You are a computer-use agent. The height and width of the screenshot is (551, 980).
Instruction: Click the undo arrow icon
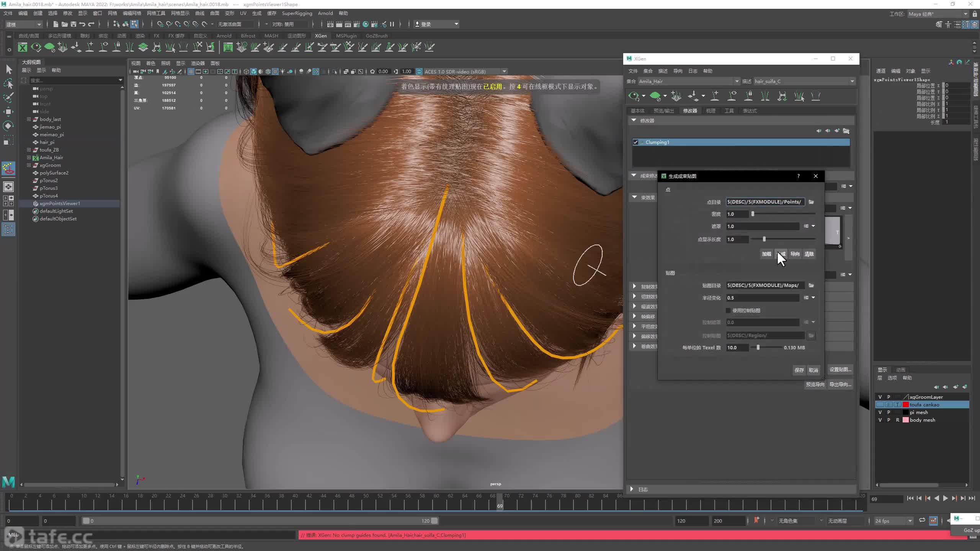point(82,24)
